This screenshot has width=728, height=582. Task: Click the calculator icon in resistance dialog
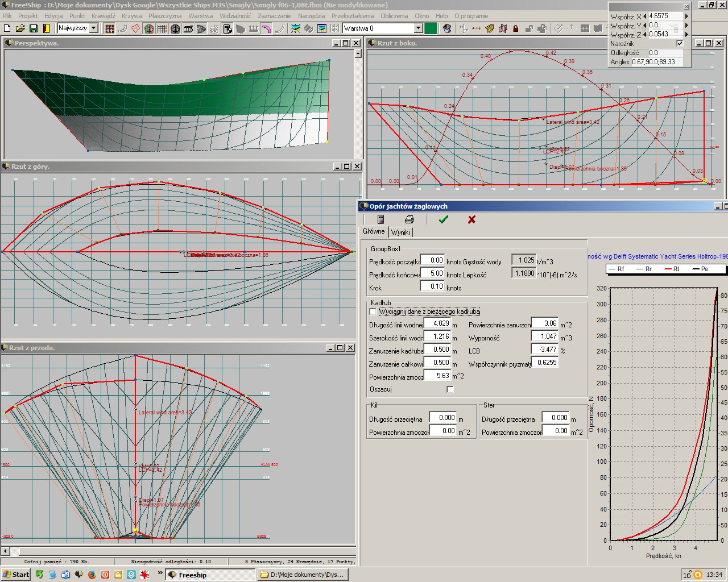380,219
